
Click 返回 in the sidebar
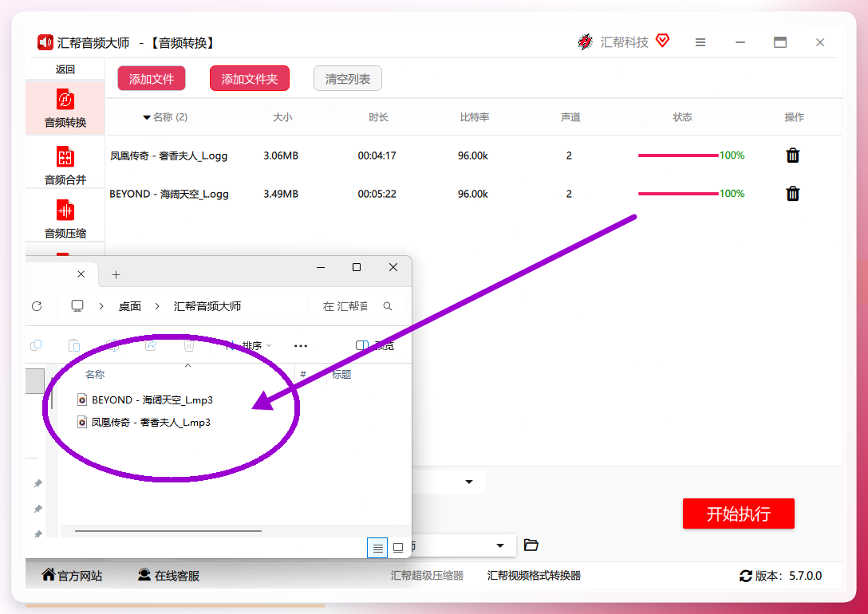65,69
